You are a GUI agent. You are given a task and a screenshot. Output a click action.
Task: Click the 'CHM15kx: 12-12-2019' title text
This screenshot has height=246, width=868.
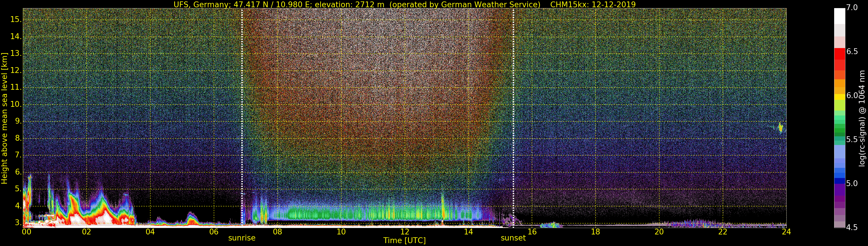pos(593,4)
